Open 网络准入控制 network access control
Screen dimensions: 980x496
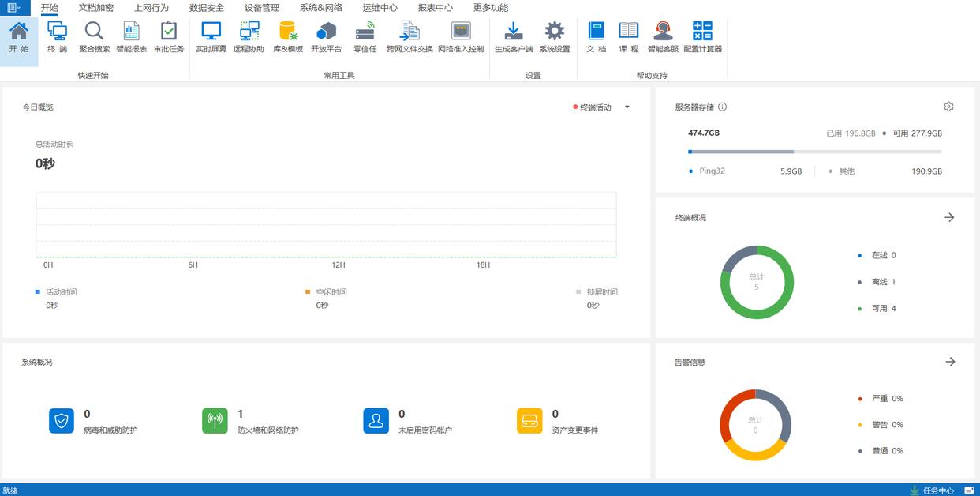pyautogui.click(x=461, y=37)
